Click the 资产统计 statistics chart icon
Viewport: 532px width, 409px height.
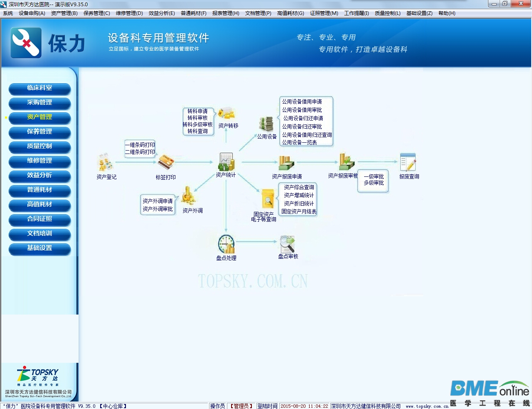[x=226, y=162]
